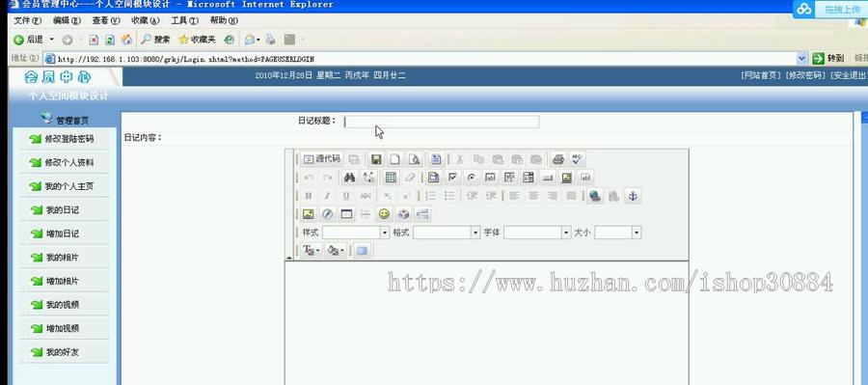Toggle superscript formatting

406,196
